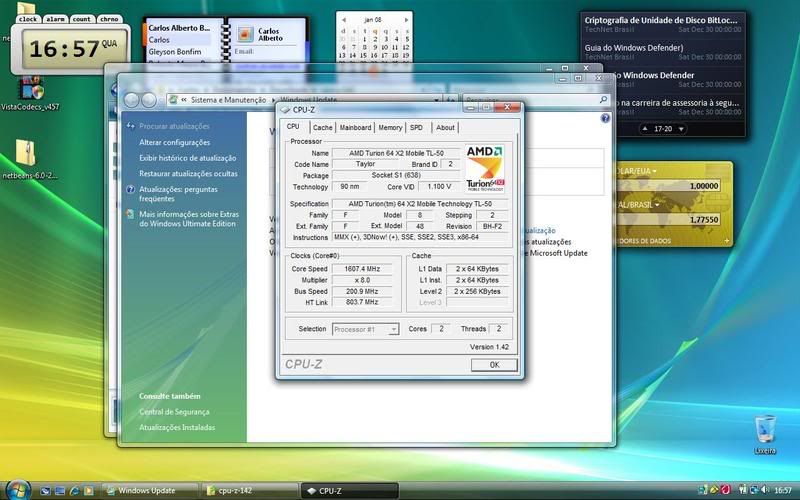Open the SPD tab in CPU-Z
Image resolution: width=800 pixels, height=500 pixels.
(x=416, y=128)
